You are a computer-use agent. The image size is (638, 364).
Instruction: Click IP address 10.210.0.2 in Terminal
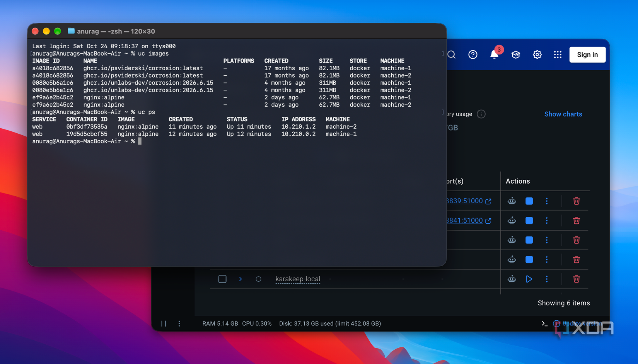(x=298, y=134)
